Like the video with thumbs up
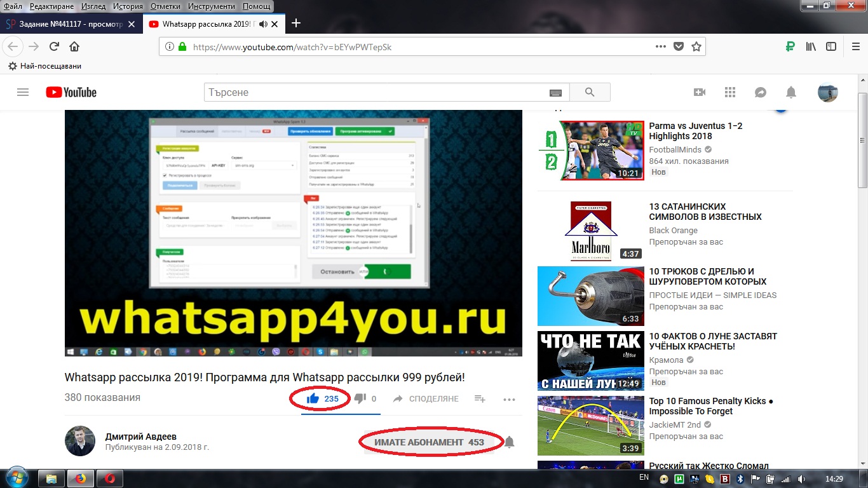Viewport: 868px width, 488px height. pyautogui.click(x=313, y=398)
